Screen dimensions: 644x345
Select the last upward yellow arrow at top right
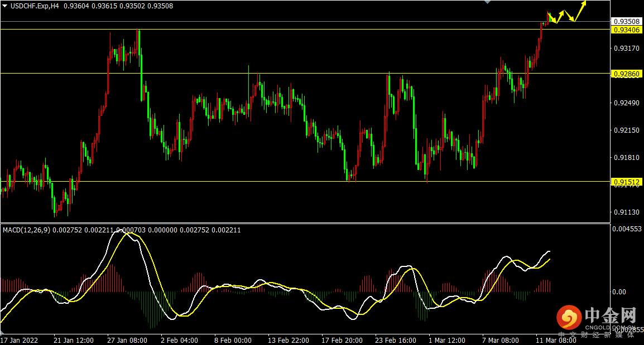[580, 11]
